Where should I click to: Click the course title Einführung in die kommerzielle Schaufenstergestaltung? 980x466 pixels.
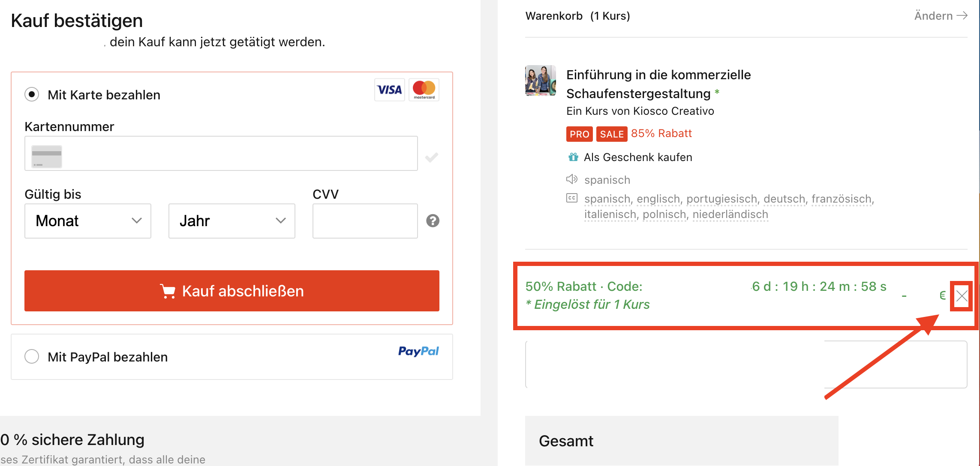coord(658,84)
